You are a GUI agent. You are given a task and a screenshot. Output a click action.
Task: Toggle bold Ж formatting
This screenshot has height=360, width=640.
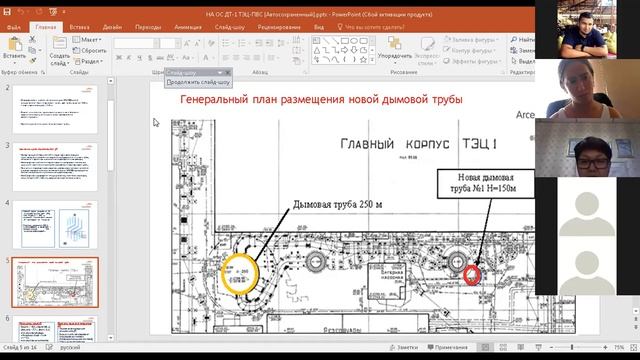click(119, 58)
